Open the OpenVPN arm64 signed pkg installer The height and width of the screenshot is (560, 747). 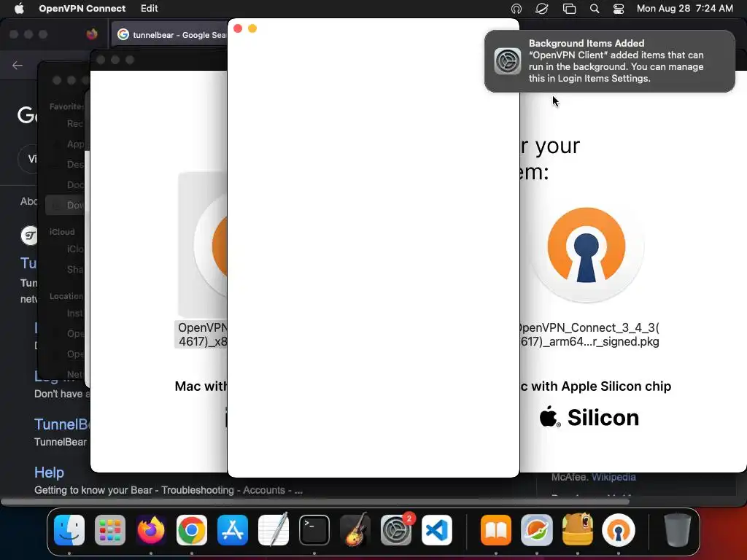(587, 254)
